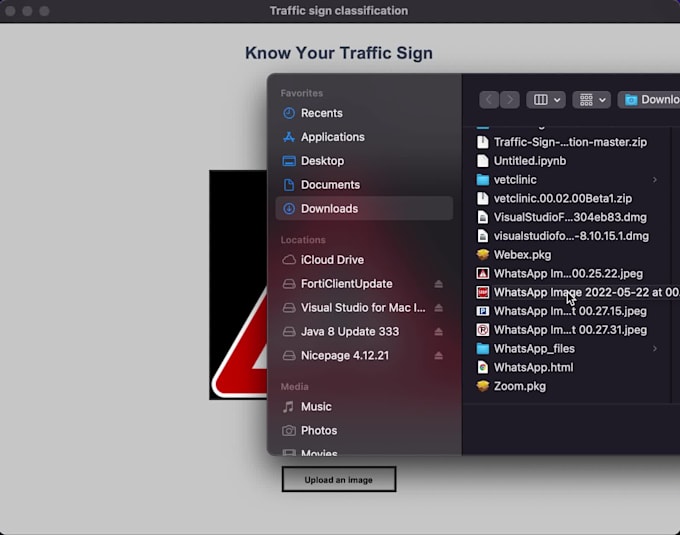Eject the FortiClientUpdate volume

pyautogui.click(x=438, y=284)
